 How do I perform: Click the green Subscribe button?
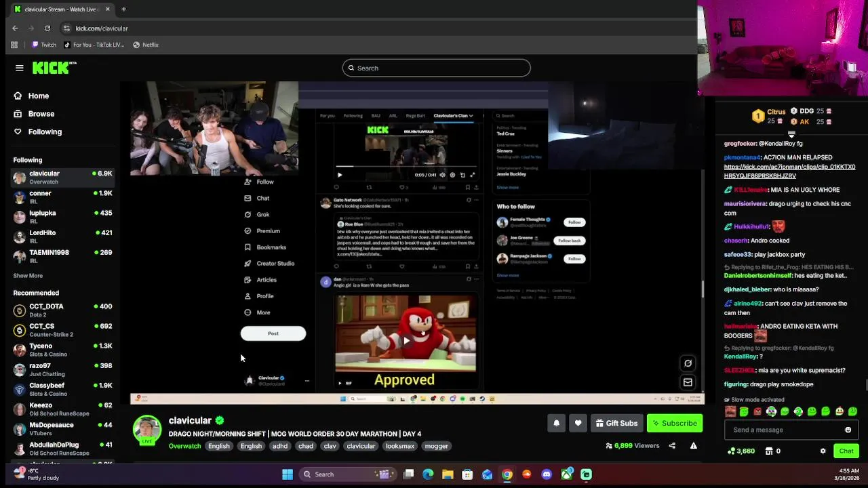coord(675,423)
